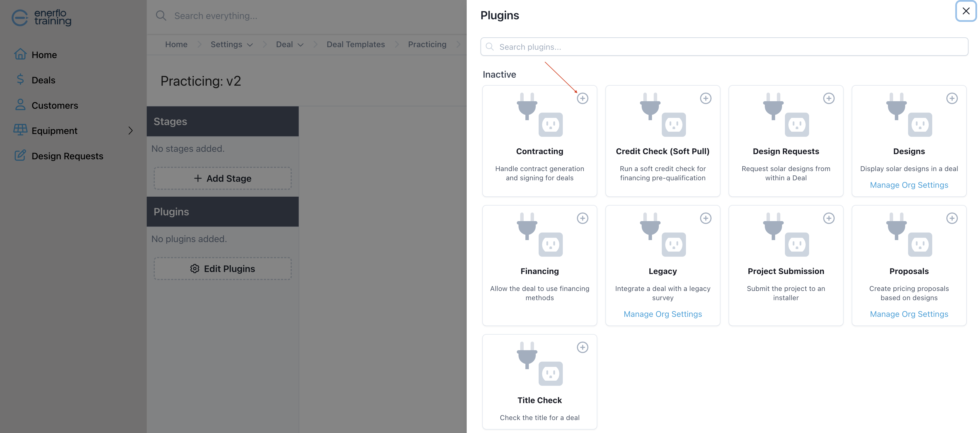Image resolution: width=980 pixels, height=433 pixels.
Task: Click the Add Stage button
Action: [x=222, y=178]
